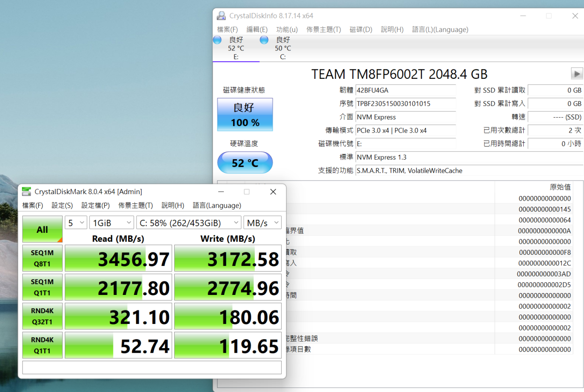Image resolution: width=584 pixels, height=392 pixels.
Task: Select the C: drive tab at 50 °C
Action: [283, 48]
